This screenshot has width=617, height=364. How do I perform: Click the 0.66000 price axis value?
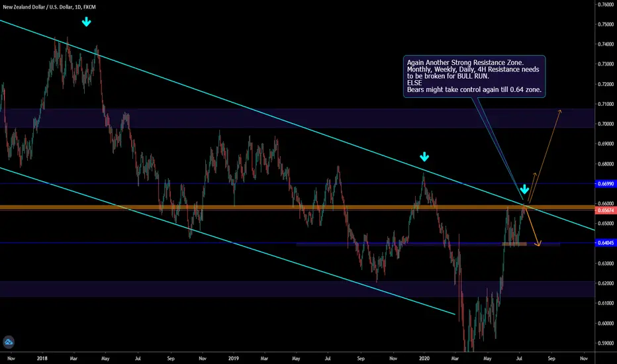click(x=606, y=204)
